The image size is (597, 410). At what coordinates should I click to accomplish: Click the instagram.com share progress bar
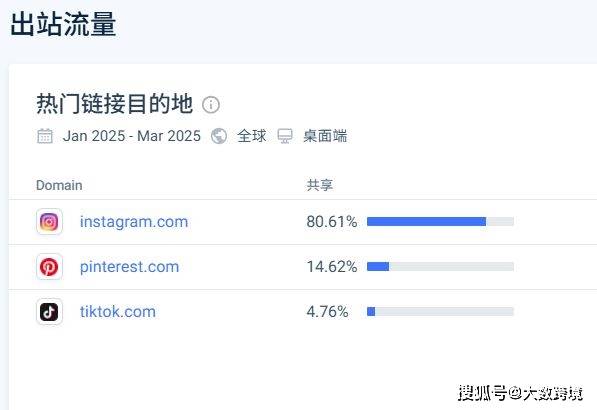pyautogui.click(x=441, y=222)
